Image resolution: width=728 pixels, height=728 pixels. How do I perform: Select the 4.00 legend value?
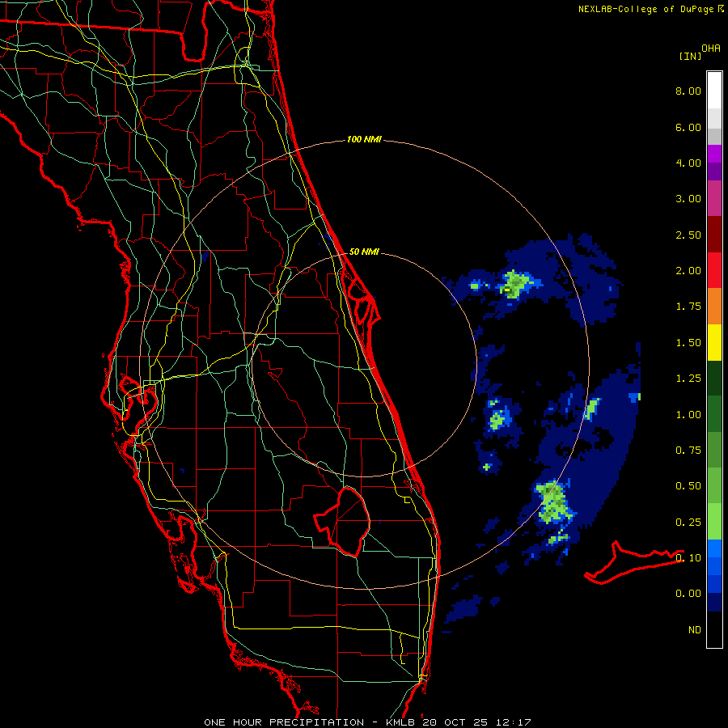click(x=688, y=163)
